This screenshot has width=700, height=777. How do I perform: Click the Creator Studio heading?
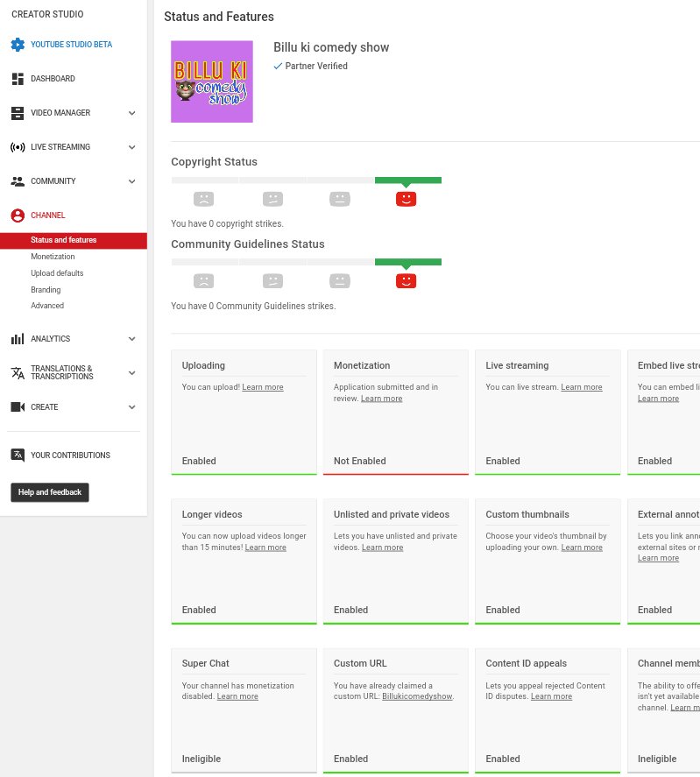pos(47,14)
